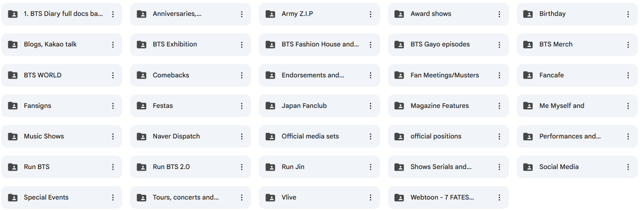Open three-dot menu for Music Shows
Image resolution: width=644 pixels, height=210 pixels.
[113, 136]
